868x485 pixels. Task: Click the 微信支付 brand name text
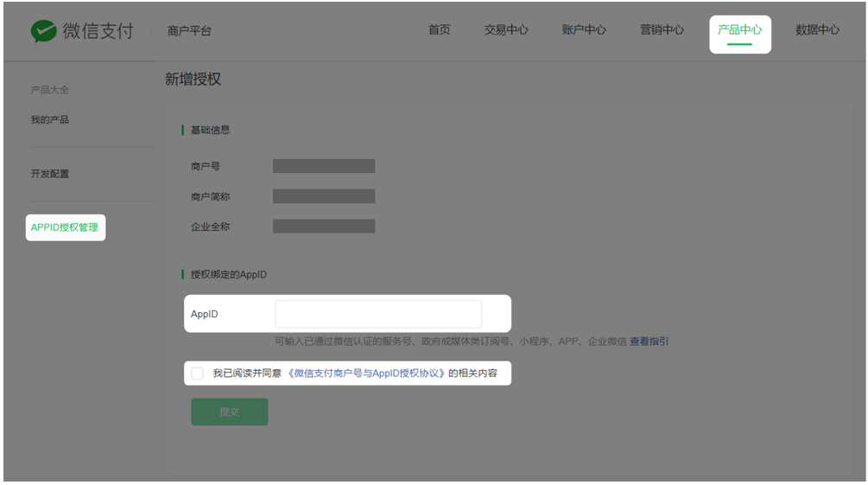click(98, 31)
